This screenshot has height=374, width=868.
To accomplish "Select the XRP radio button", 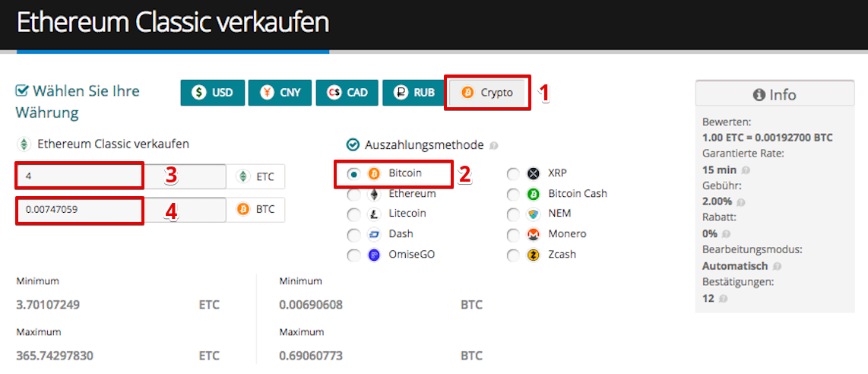I will coord(514,174).
